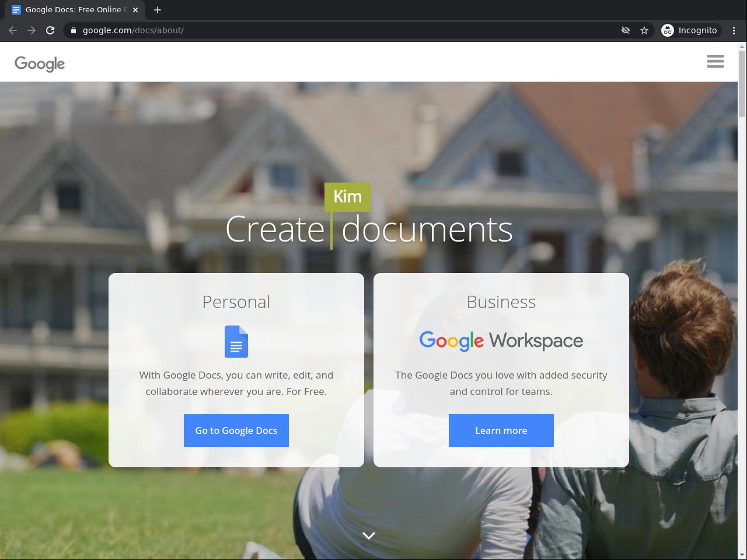Select the Google Docs browser tab
This screenshot has width=747, height=560.
coord(76,10)
